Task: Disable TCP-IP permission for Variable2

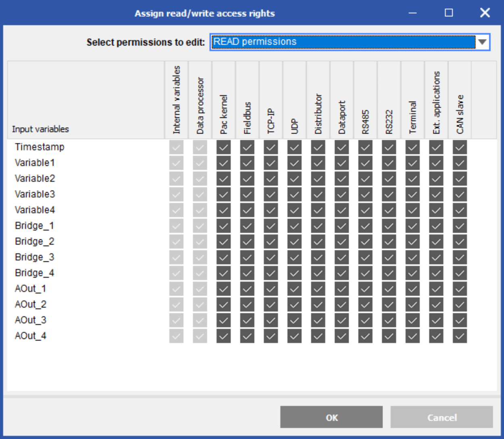Action: [x=271, y=178]
